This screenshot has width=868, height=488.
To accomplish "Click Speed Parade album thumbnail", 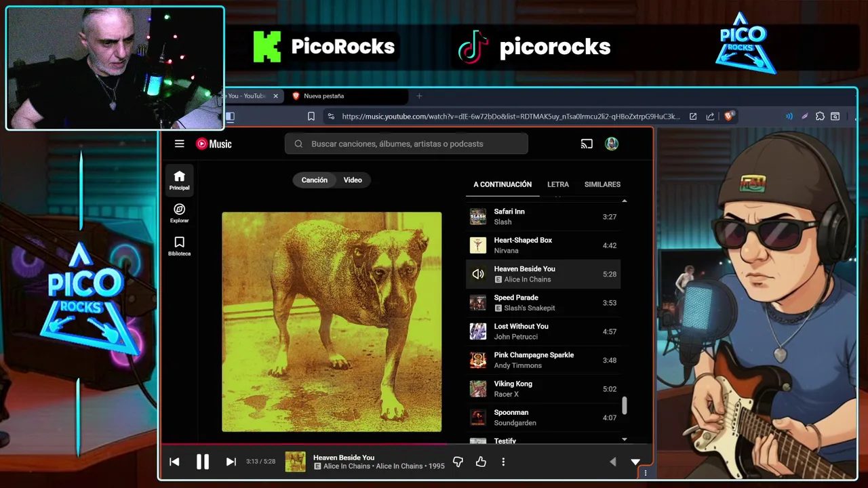I will click(x=478, y=303).
